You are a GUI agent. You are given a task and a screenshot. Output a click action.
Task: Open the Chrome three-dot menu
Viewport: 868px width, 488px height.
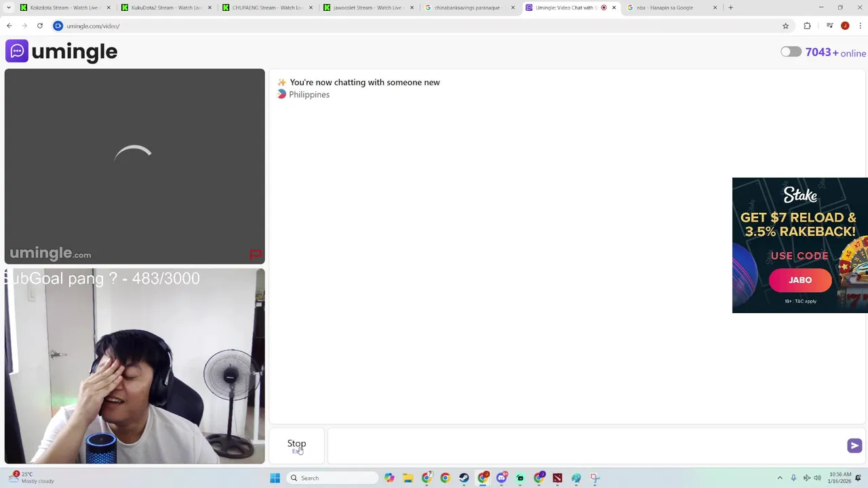coord(860,26)
